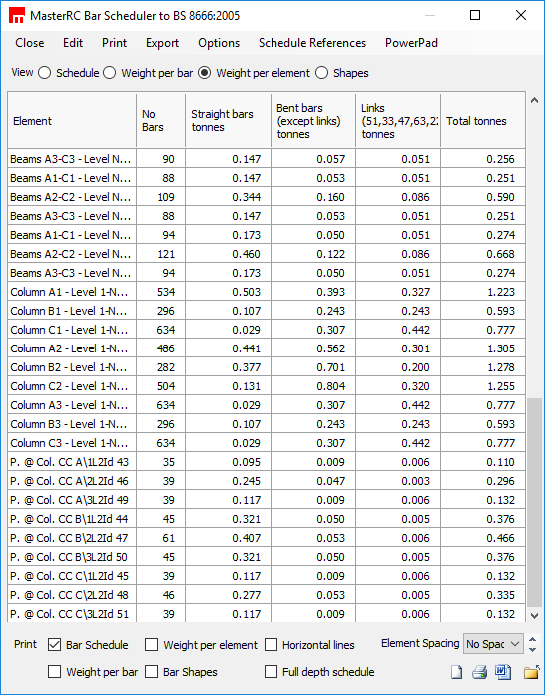This screenshot has width=546, height=696.
Task: Open the Schedule References menu
Action: [x=312, y=43]
